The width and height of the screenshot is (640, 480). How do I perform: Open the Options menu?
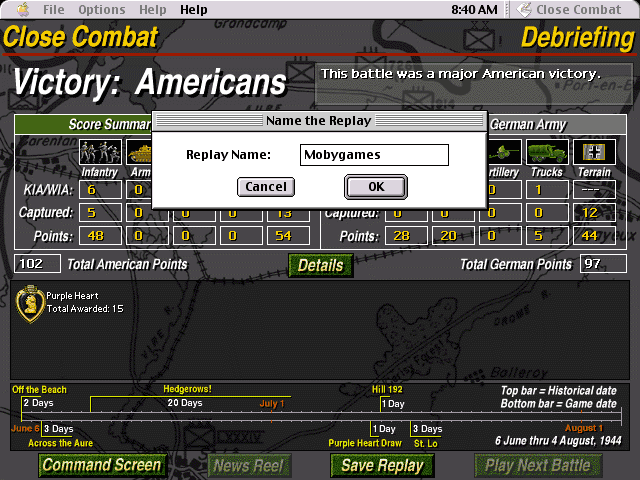click(x=102, y=9)
